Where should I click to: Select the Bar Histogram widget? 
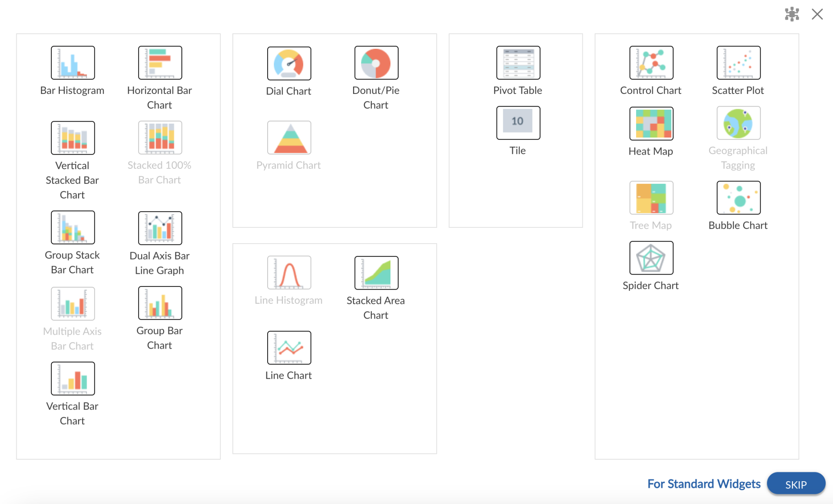click(73, 63)
